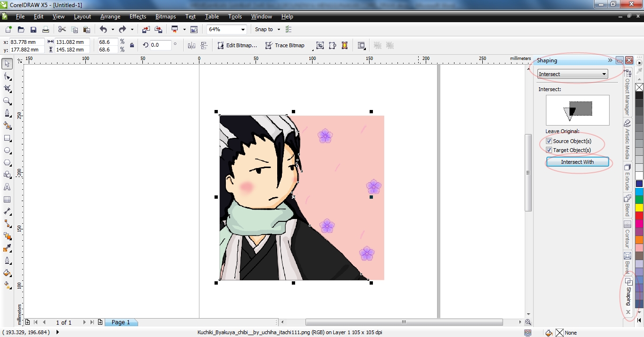The width and height of the screenshot is (644, 337).
Task: Pick the no-color X swatch
Action: pos(639,87)
